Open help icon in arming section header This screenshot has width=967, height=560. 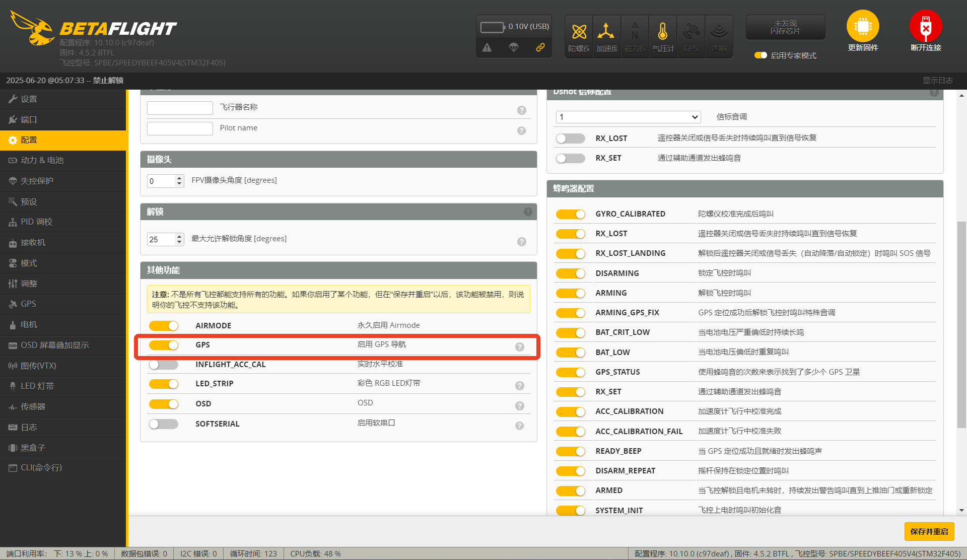528,212
